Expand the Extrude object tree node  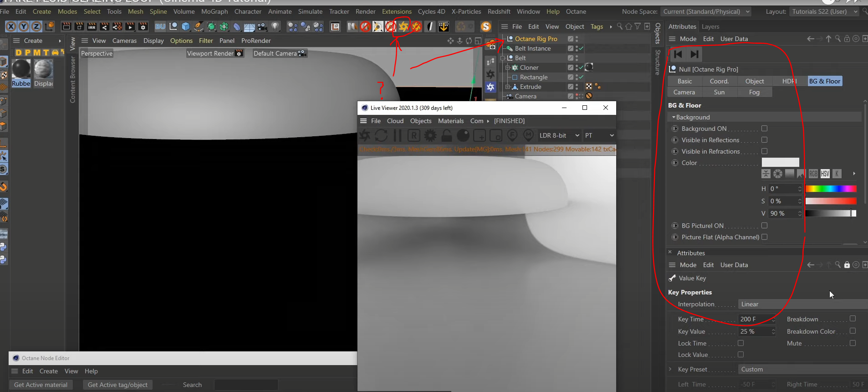click(x=507, y=87)
